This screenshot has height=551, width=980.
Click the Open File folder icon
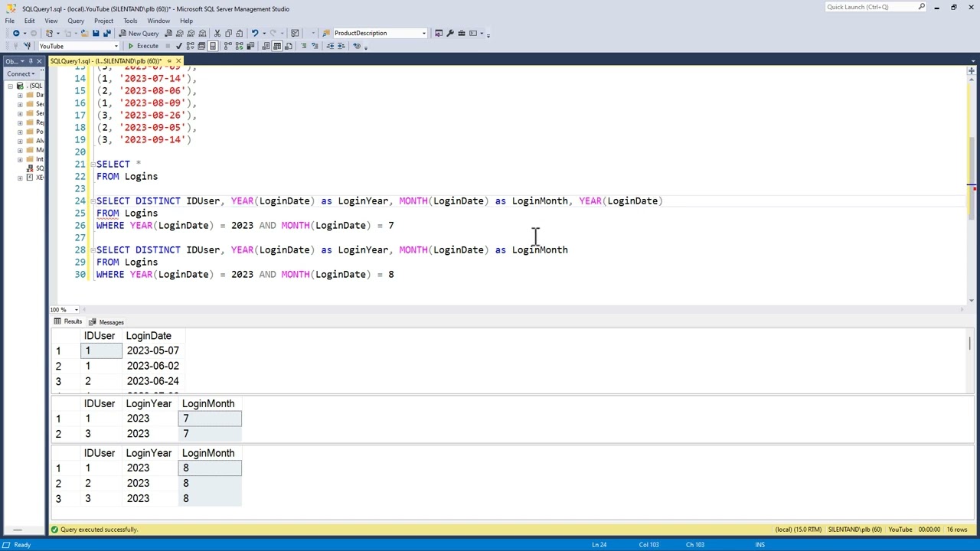click(x=84, y=33)
